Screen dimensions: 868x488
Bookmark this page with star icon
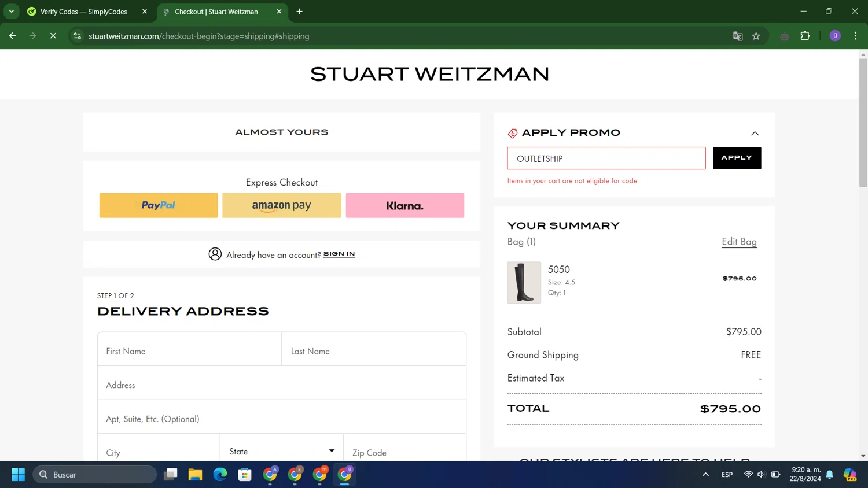[x=756, y=36]
